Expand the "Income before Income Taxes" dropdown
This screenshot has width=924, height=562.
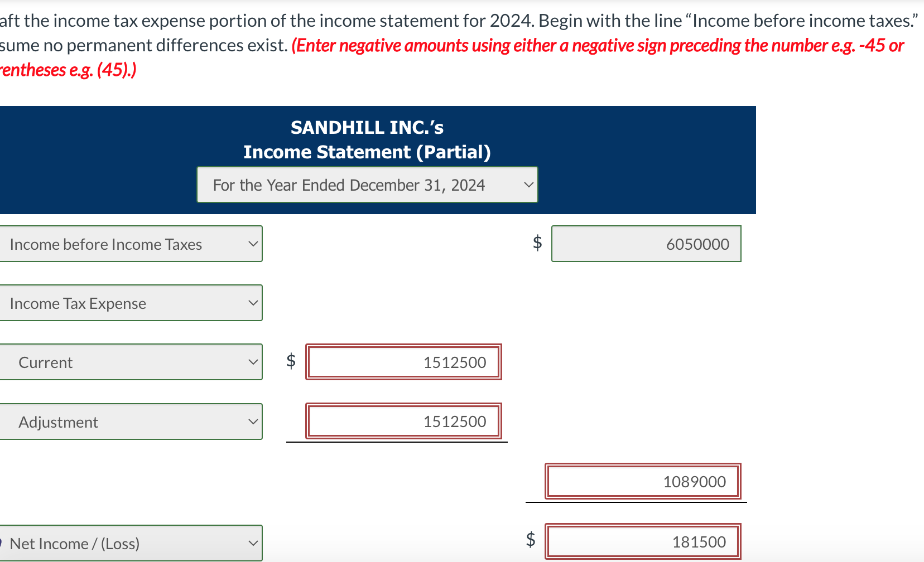tap(131, 244)
